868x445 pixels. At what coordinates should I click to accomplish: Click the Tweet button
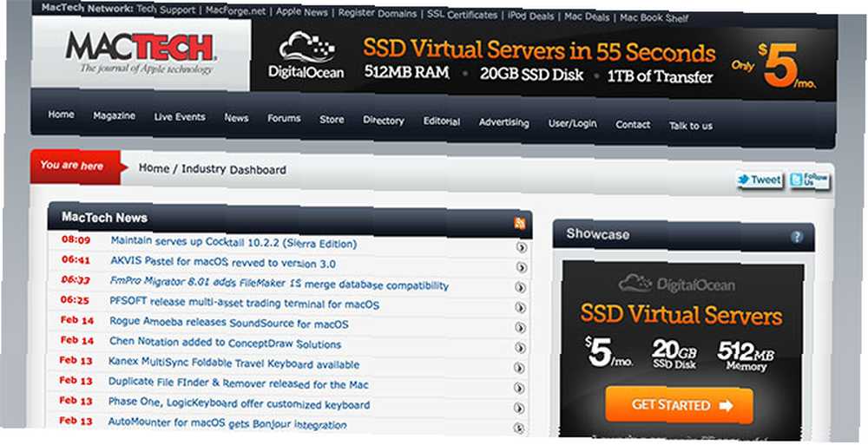759,180
